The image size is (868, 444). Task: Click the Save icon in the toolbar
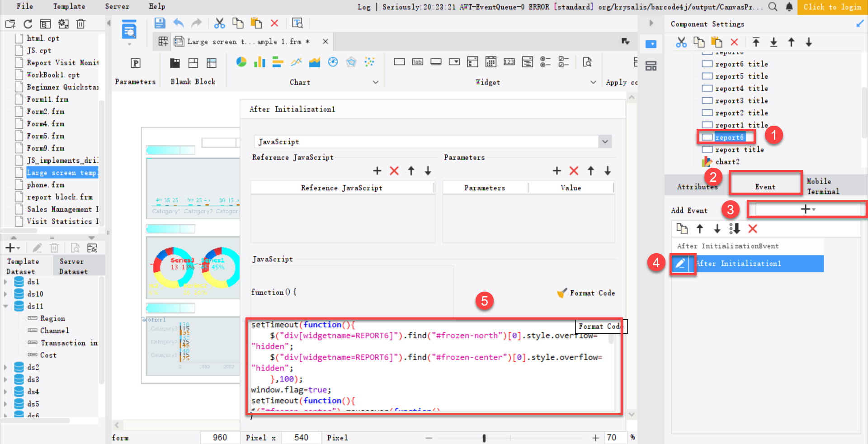pyautogui.click(x=160, y=23)
